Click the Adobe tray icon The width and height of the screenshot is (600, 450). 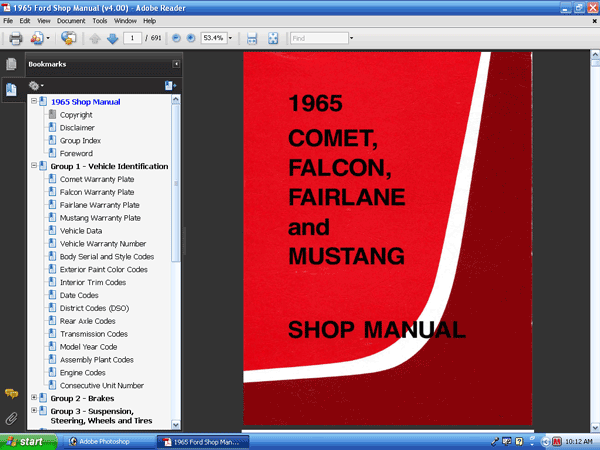(x=556, y=442)
